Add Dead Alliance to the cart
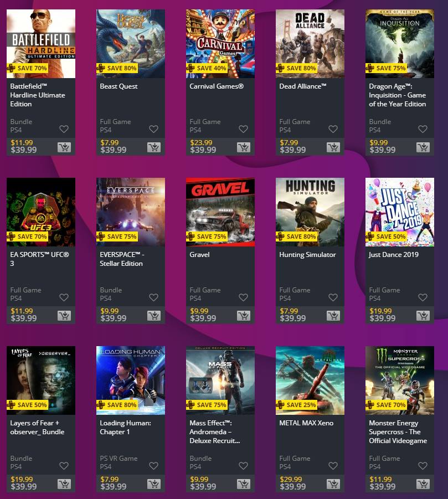Screen dimensions: 448x499 click(333, 147)
